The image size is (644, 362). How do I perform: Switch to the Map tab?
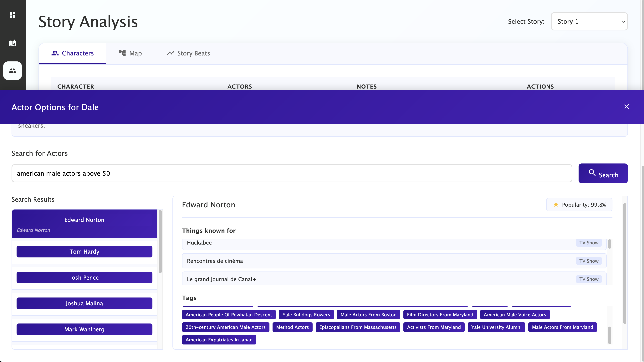pyautogui.click(x=130, y=53)
